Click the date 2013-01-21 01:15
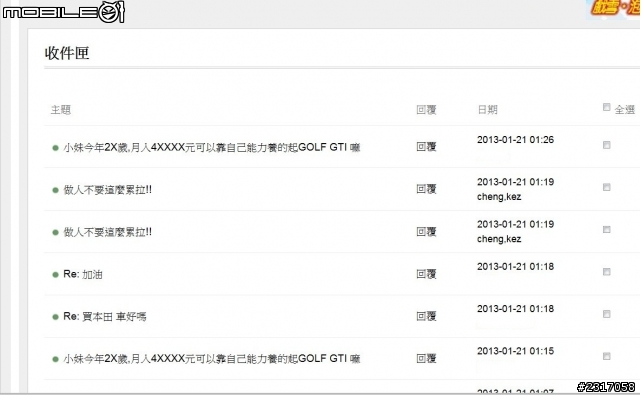 (x=515, y=351)
